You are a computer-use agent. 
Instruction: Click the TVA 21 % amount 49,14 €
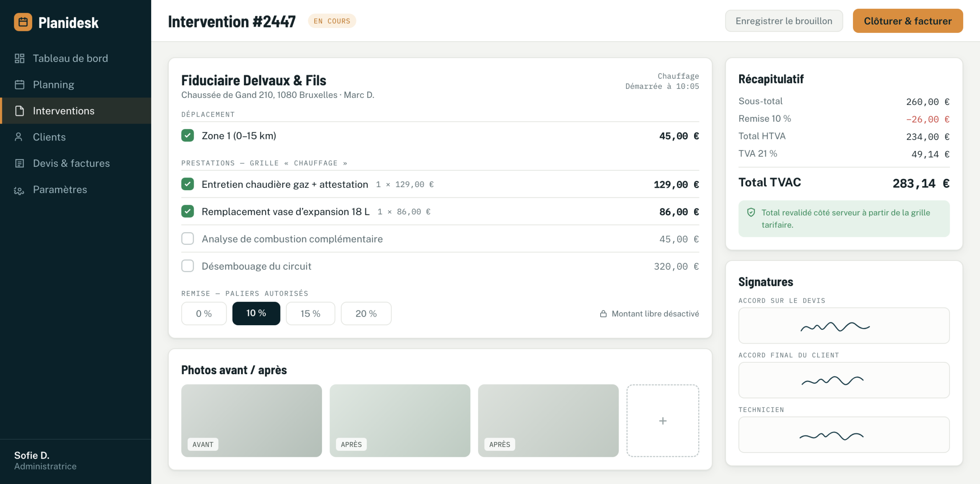coord(930,154)
